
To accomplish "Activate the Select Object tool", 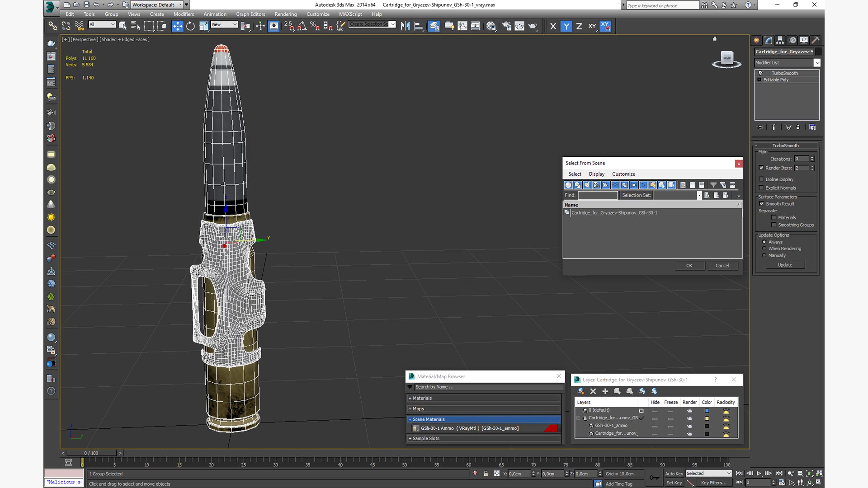I will pyautogui.click(x=123, y=26).
